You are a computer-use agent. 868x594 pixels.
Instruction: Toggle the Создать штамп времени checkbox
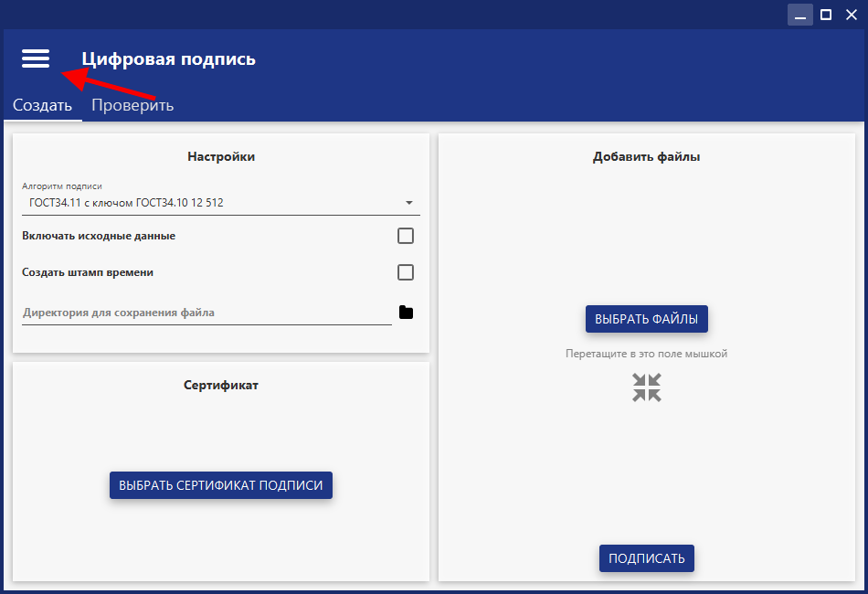tap(406, 272)
